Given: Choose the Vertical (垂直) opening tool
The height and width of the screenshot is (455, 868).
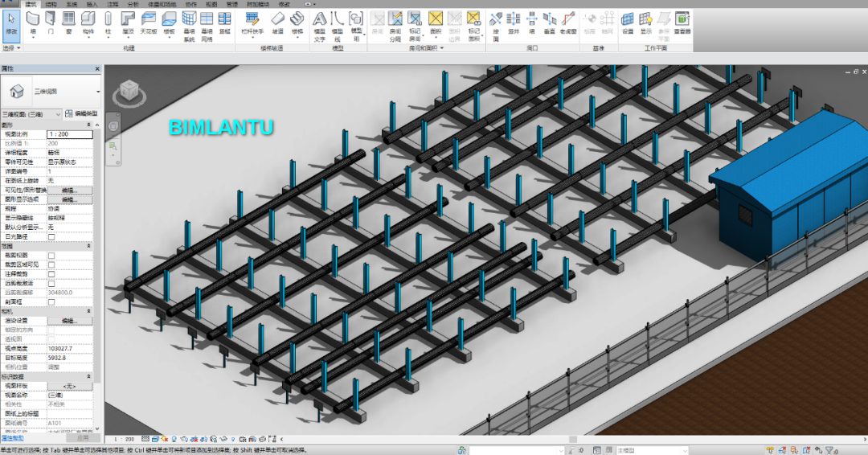Looking at the screenshot, I should point(549,24).
